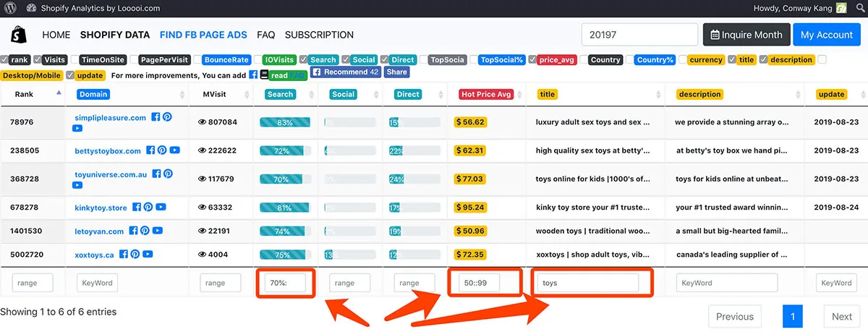This screenshot has width=868, height=332.
Task: Open Pinterest icon for simplipleasure.com
Action: [167, 117]
